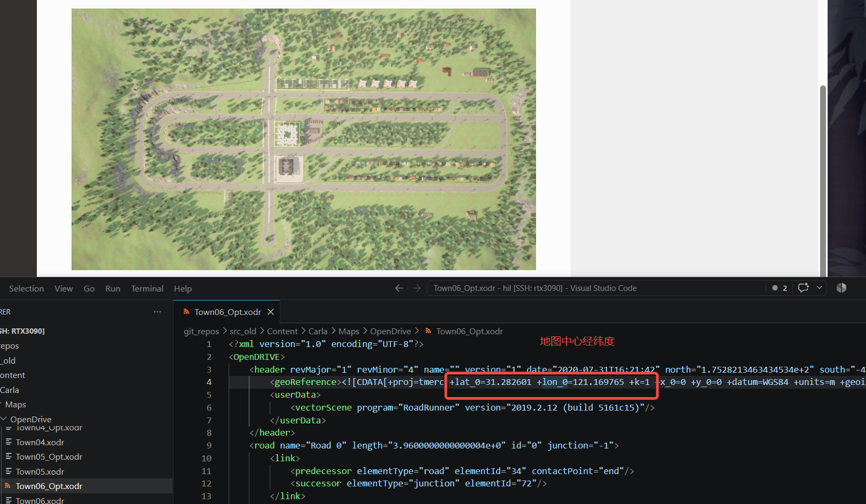Close the Town06_Opt.xodr editor tab
Viewport: 866px width, 504px height.
pos(271,312)
